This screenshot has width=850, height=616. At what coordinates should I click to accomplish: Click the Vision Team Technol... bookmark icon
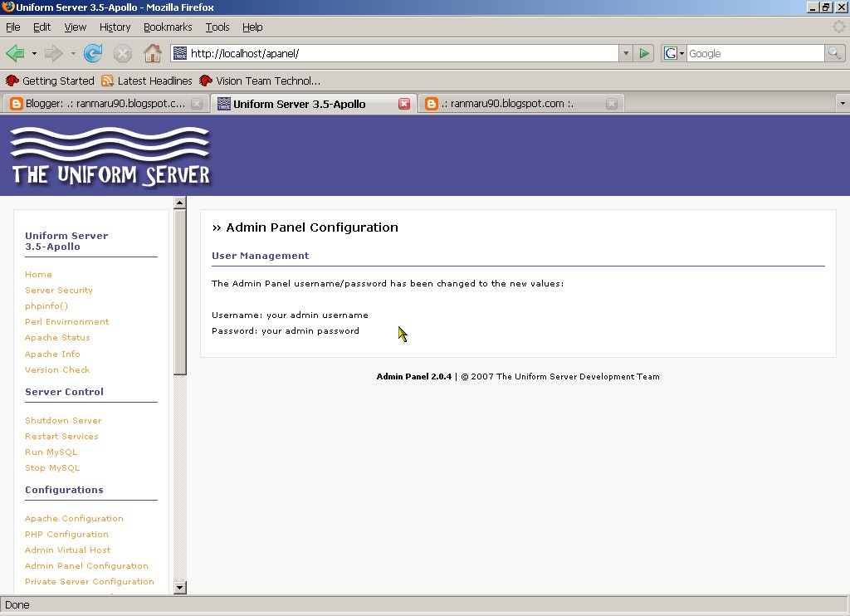[x=206, y=81]
